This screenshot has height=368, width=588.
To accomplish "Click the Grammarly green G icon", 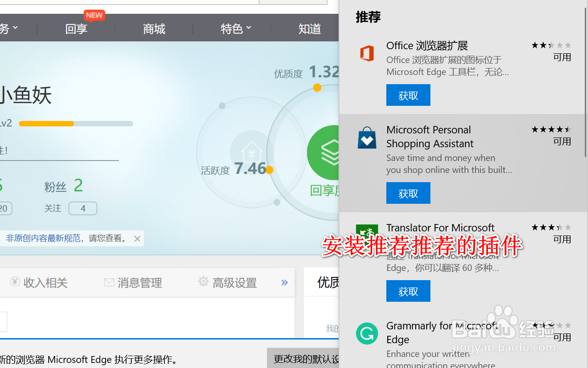I will [x=367, y=333].
